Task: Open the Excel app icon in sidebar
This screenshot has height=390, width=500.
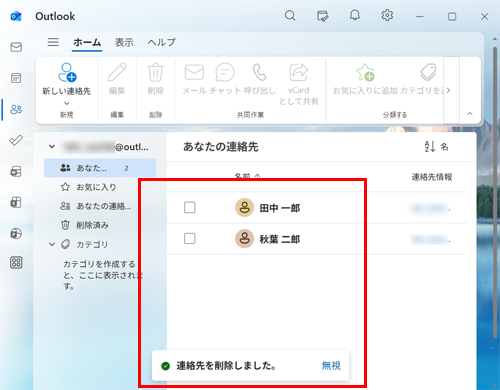Action: click(16, 202)
